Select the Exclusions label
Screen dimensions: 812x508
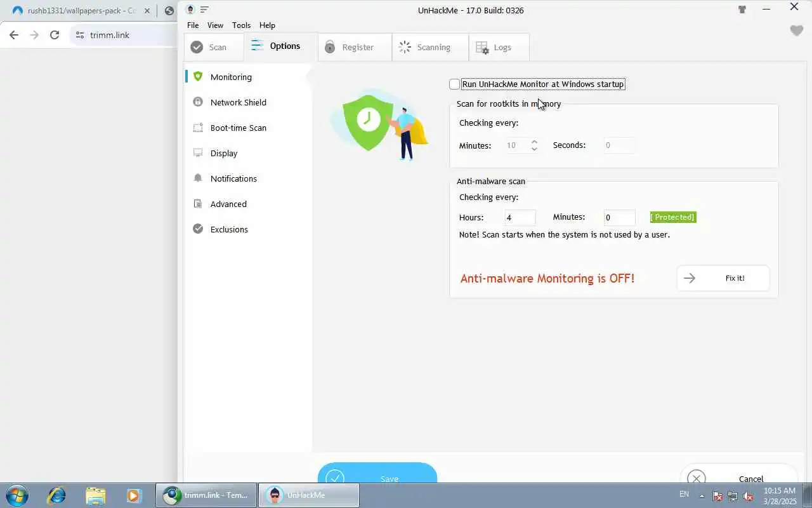click(x=229, y=229)
